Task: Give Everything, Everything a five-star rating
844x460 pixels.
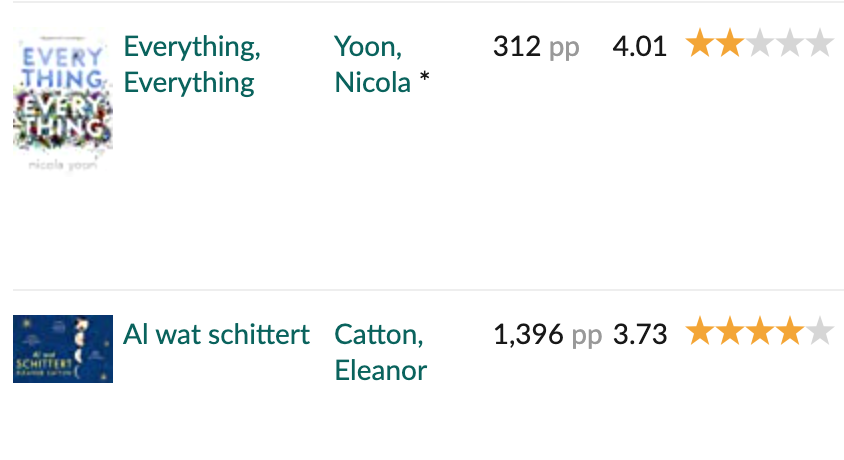Action: pos(820,45)
